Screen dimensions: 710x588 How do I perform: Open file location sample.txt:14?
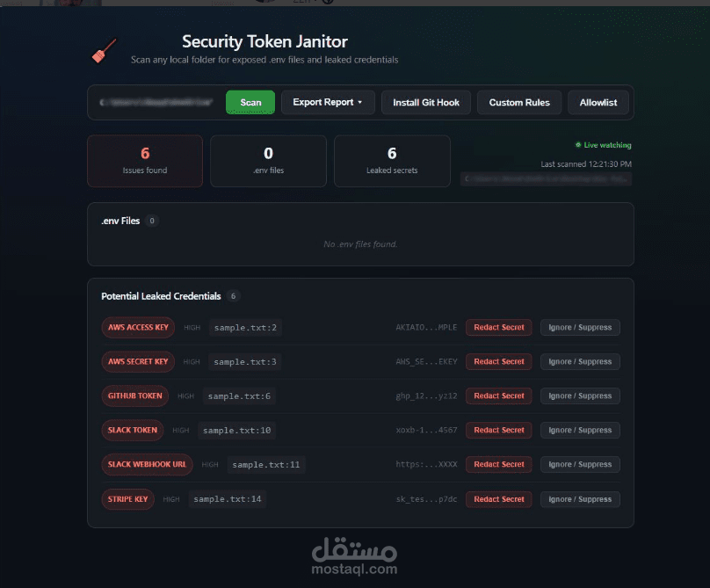coord(228,499)
